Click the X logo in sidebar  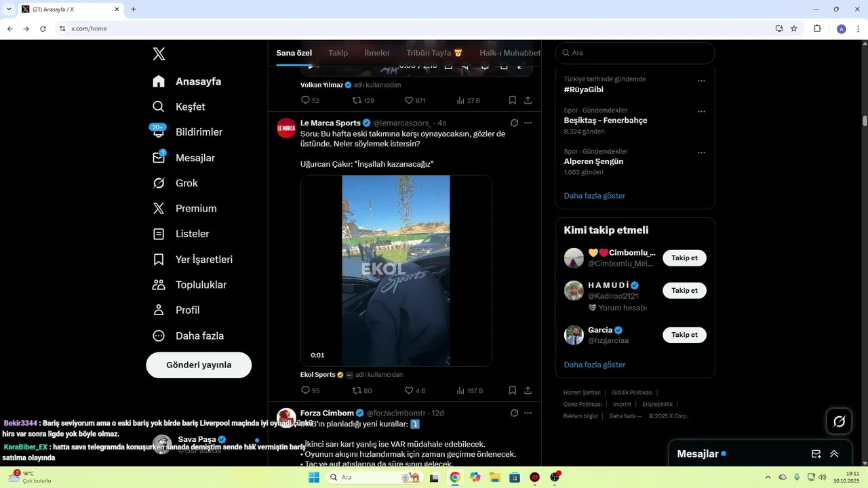(x=159, y=54)
